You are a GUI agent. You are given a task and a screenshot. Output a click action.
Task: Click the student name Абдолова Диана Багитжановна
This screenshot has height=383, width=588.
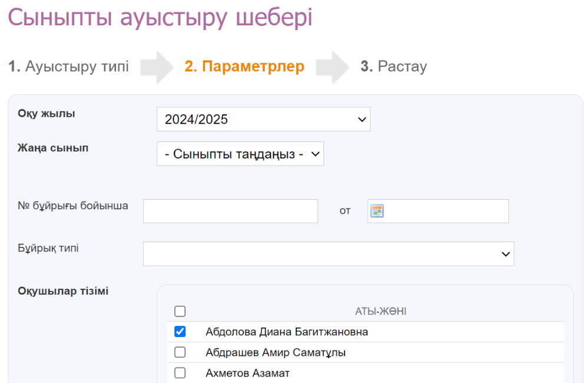(286, 332)
